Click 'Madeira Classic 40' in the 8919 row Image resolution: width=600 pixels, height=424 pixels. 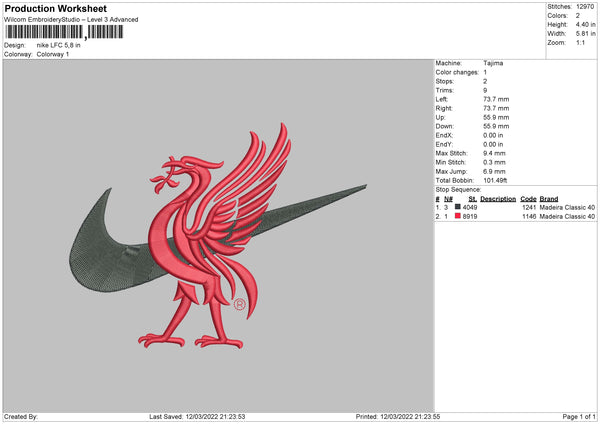567,217
